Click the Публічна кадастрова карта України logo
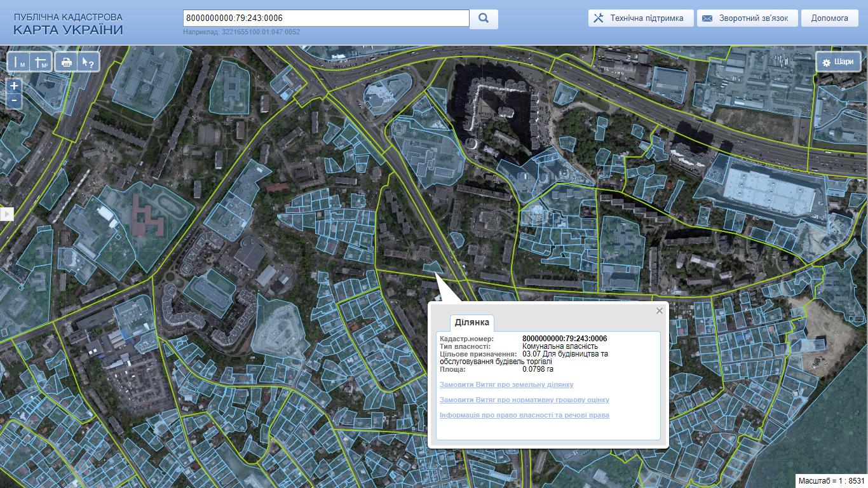868x488 pixels. [x=68, y=24]
